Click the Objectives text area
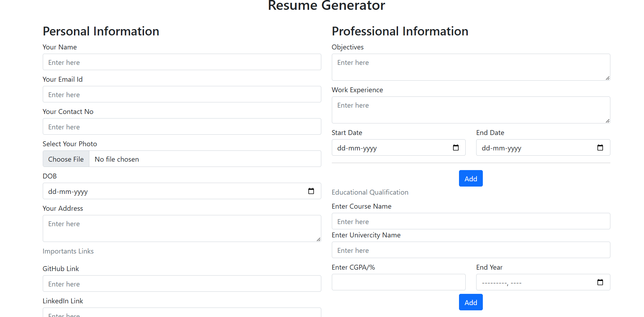This screenshot has width=644, height=317. 471,67
